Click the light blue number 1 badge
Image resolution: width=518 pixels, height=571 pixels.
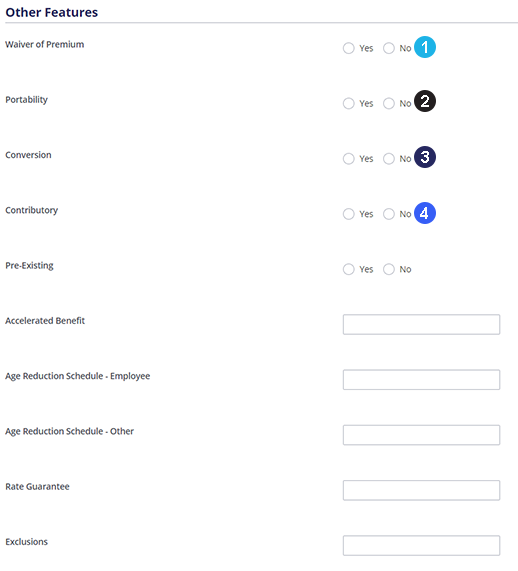425,47
